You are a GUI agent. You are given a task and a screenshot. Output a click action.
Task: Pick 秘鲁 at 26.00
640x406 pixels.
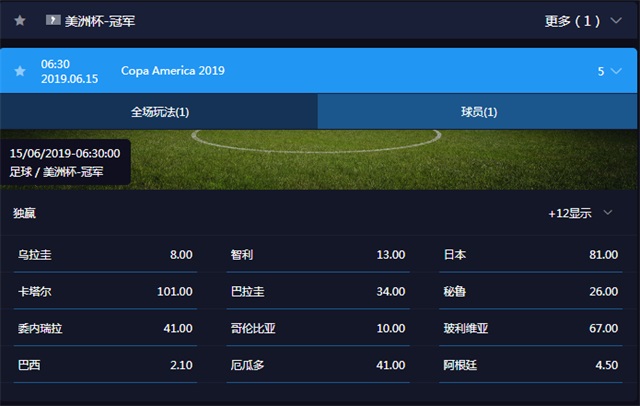point(531,292)
